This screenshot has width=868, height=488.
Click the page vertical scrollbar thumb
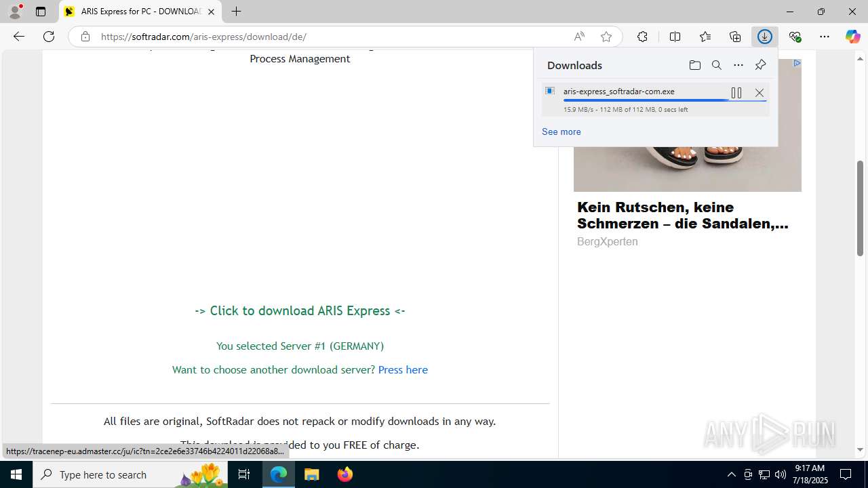pos(860,208)
